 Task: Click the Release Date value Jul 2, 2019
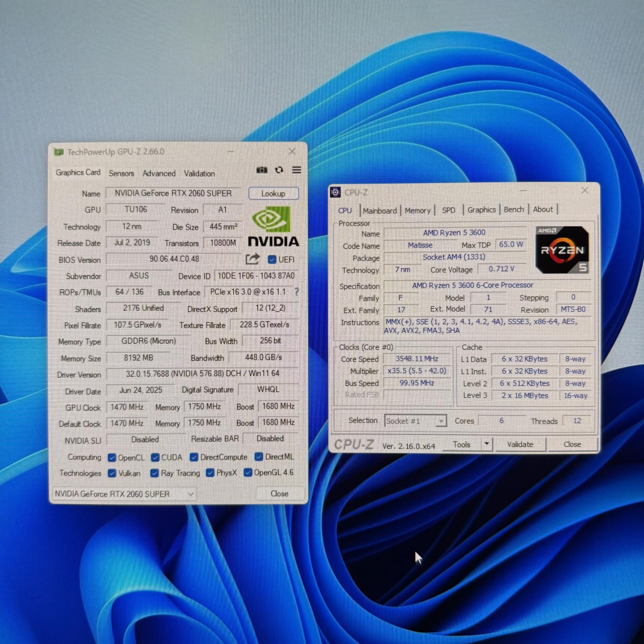click(132, 243)
